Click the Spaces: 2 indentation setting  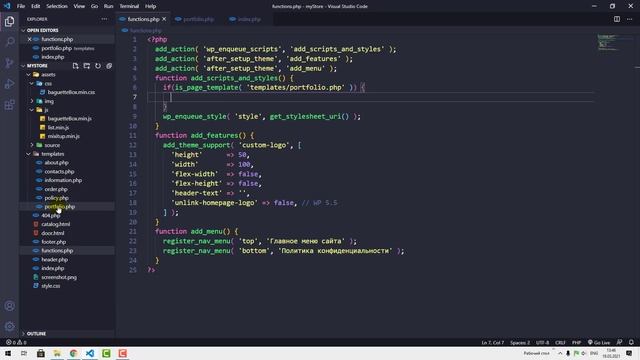pos(520,342)
